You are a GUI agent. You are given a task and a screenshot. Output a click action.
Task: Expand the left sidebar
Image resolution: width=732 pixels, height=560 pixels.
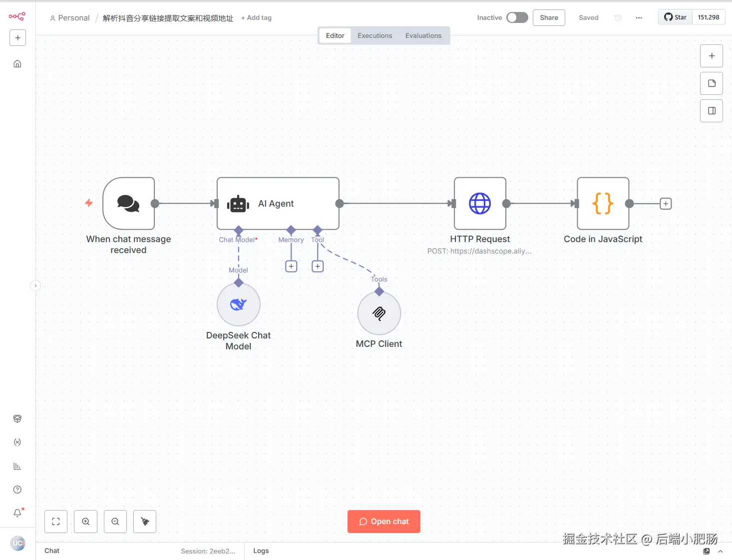[x=35, y=285]
